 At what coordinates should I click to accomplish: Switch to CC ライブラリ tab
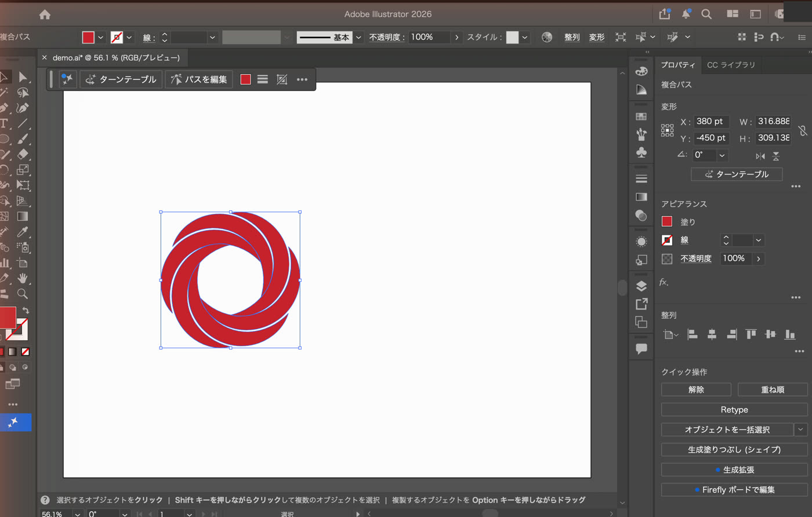pyautogui.click(x=731, y=65)
